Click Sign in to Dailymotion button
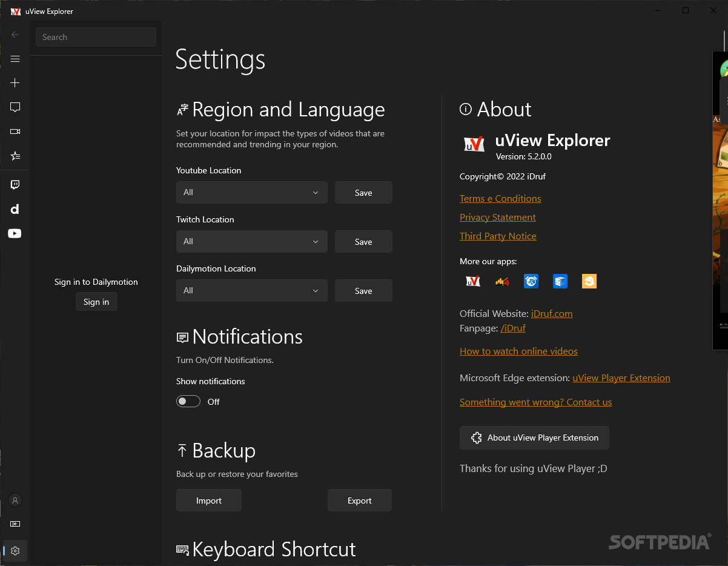The height and width of the screenshot is (566, 728). 96,302
